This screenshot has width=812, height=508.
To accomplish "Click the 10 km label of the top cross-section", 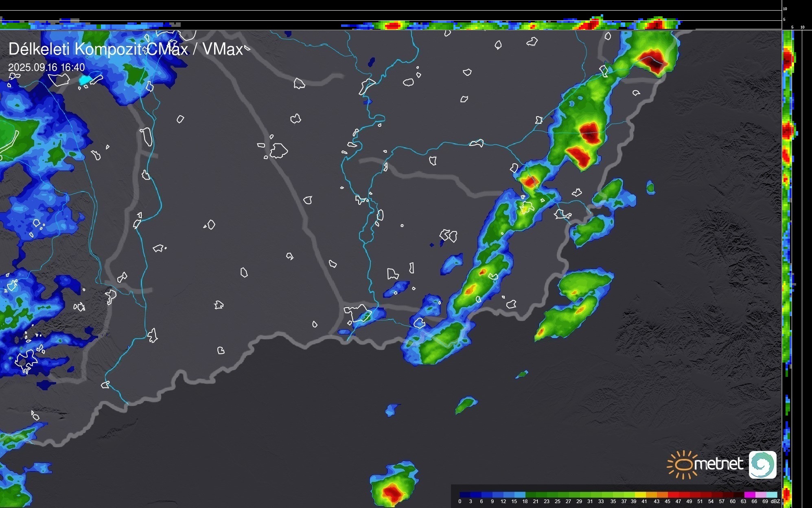I will point(785,9).
